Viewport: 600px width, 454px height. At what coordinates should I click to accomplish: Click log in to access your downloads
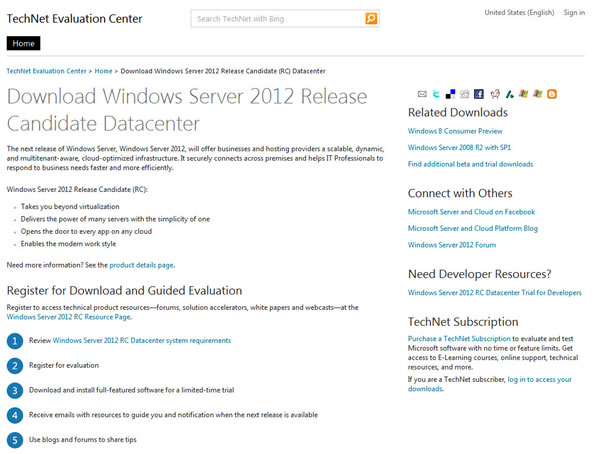point(539,379)
